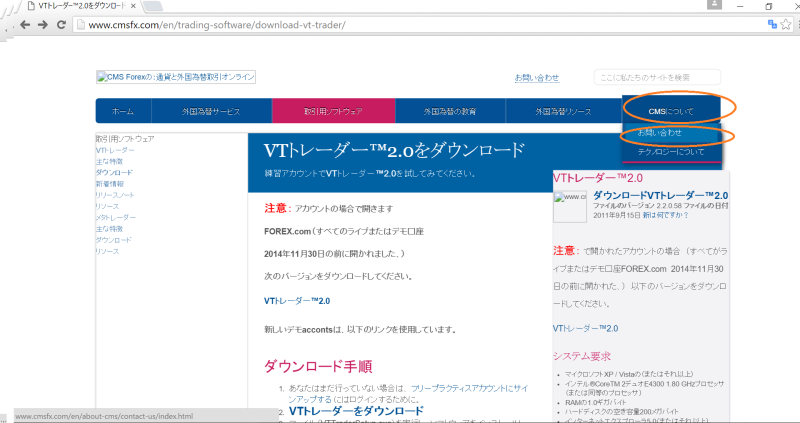Click the インテル®CoreTM 2デュオE4300 requirement item
The height and width of the screenshot is (423, 800).
(644, 388)
